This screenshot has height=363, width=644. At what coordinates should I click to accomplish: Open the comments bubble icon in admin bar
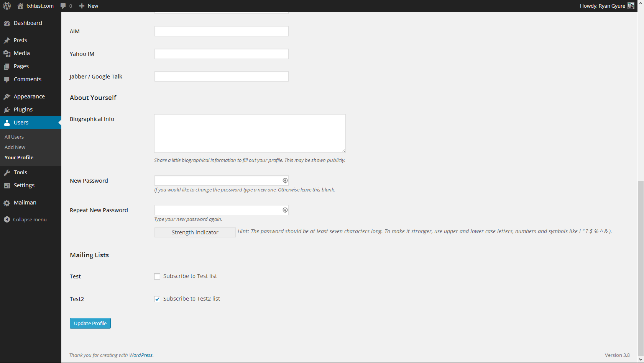(x=63, y=6)
